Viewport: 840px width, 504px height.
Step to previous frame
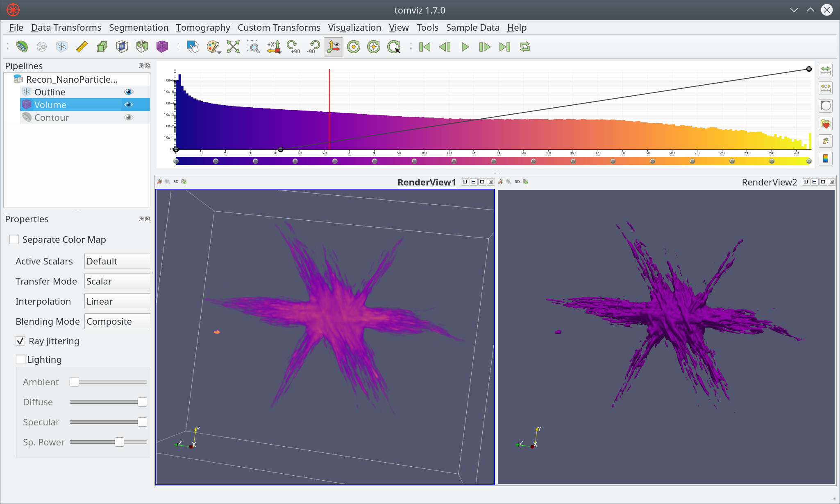(x=445, y=47)
